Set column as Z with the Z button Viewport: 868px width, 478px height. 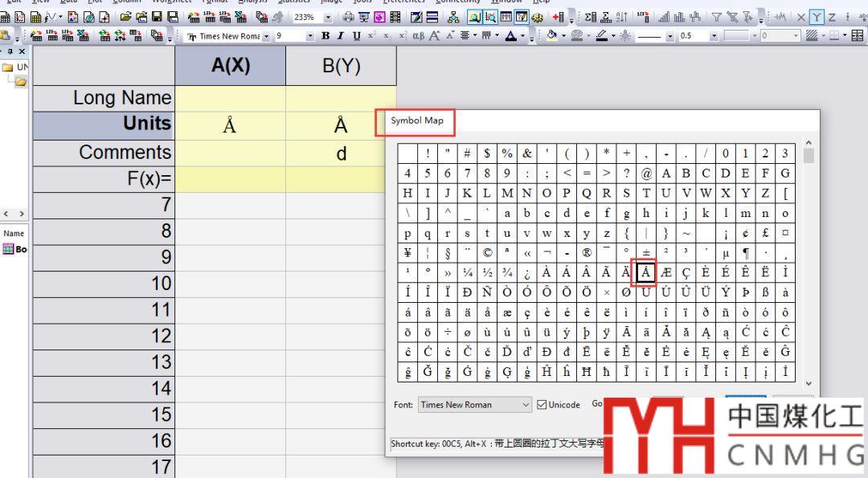click(832, 17)
